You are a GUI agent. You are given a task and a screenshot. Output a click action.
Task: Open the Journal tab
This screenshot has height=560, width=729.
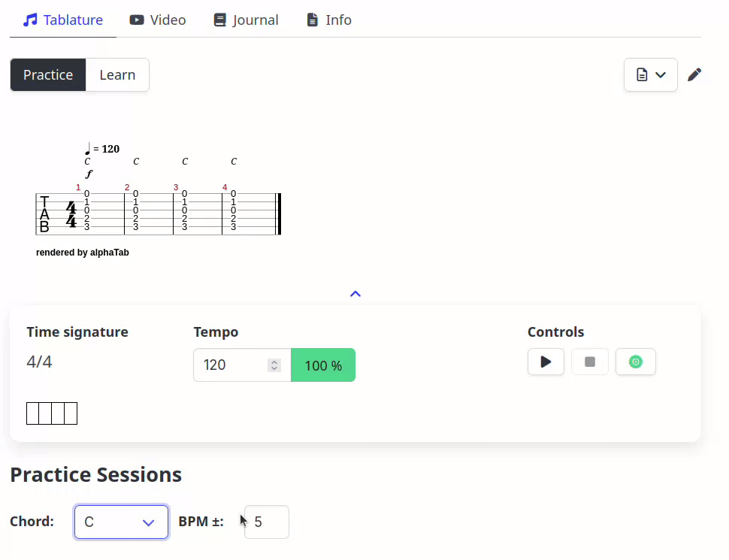point(246,20)
